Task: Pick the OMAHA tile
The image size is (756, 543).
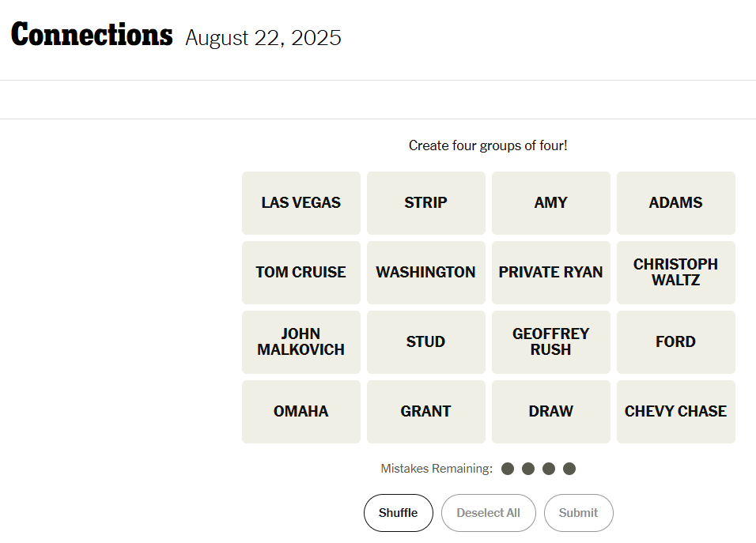Action: (301, 412)
